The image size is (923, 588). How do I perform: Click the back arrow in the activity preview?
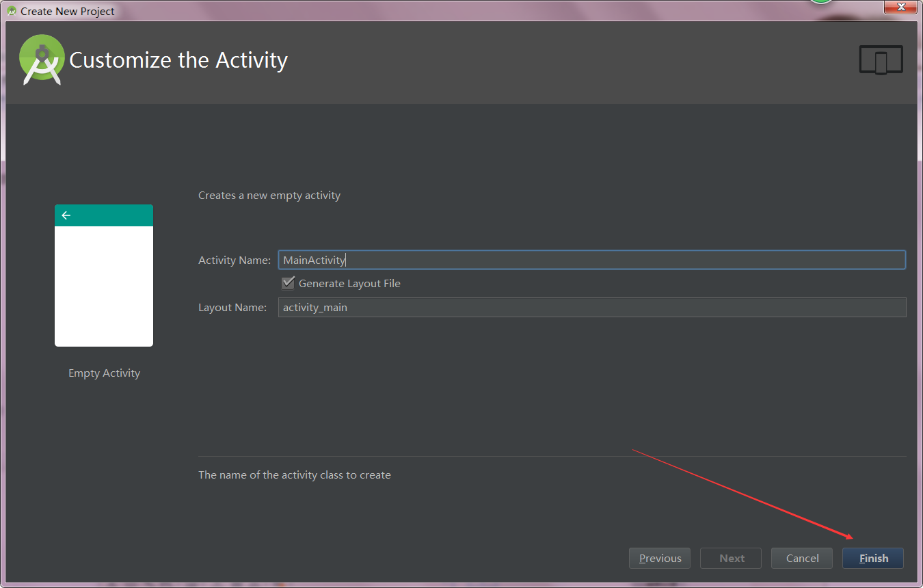pos(66,215)
